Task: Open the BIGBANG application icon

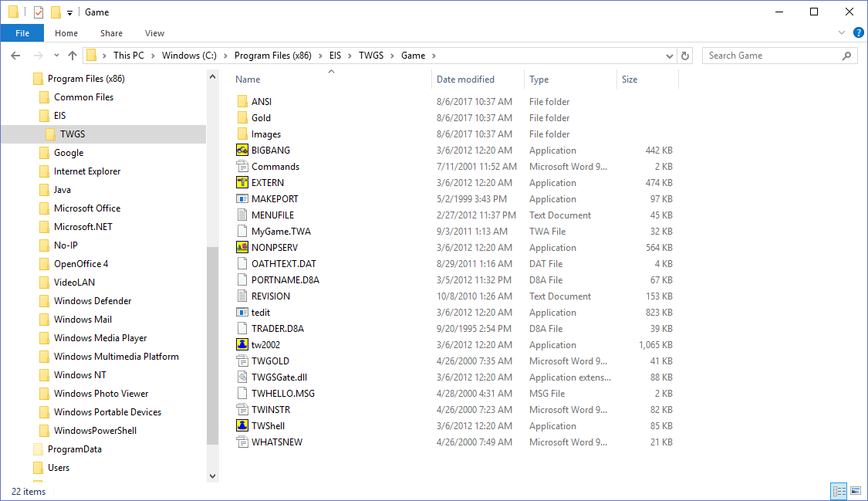Action: pos(242,150)
